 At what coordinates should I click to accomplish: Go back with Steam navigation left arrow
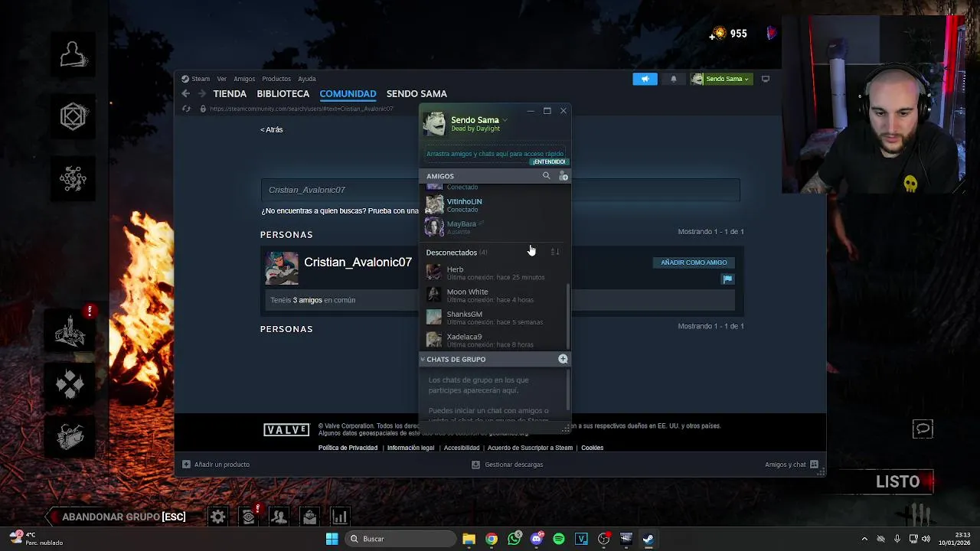click(185, 93)
